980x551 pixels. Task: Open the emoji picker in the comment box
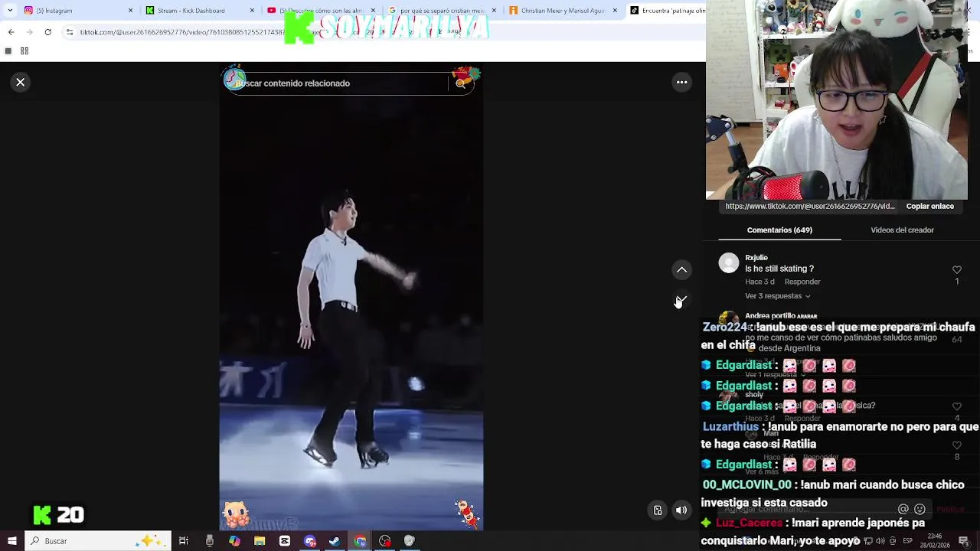tap(920, 509)
